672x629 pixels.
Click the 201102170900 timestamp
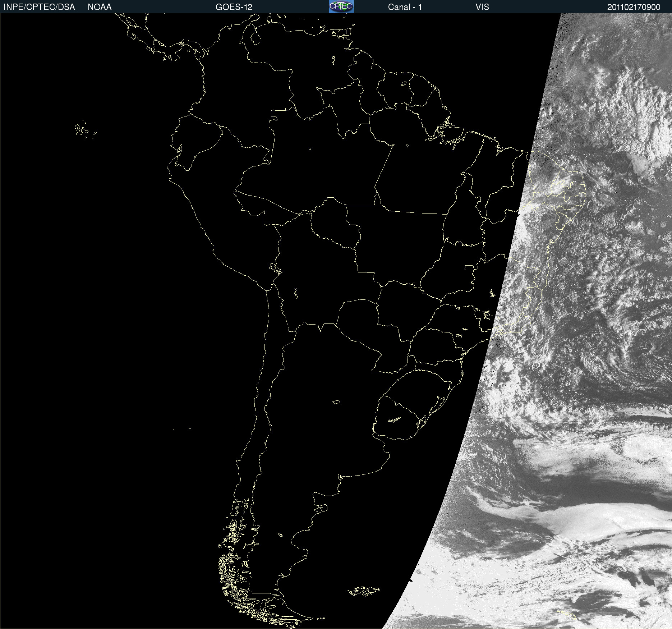pos(634,7)
